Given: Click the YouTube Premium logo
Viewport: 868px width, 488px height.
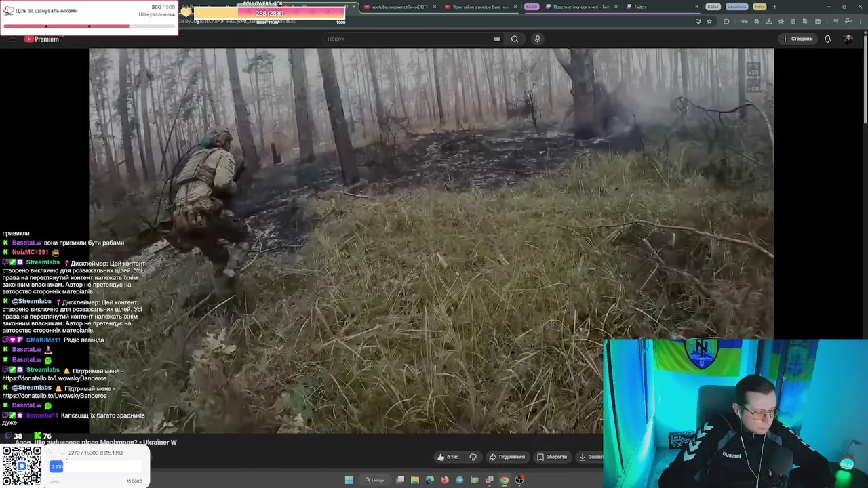Looking at the screenshot, I should coord(42,39).
